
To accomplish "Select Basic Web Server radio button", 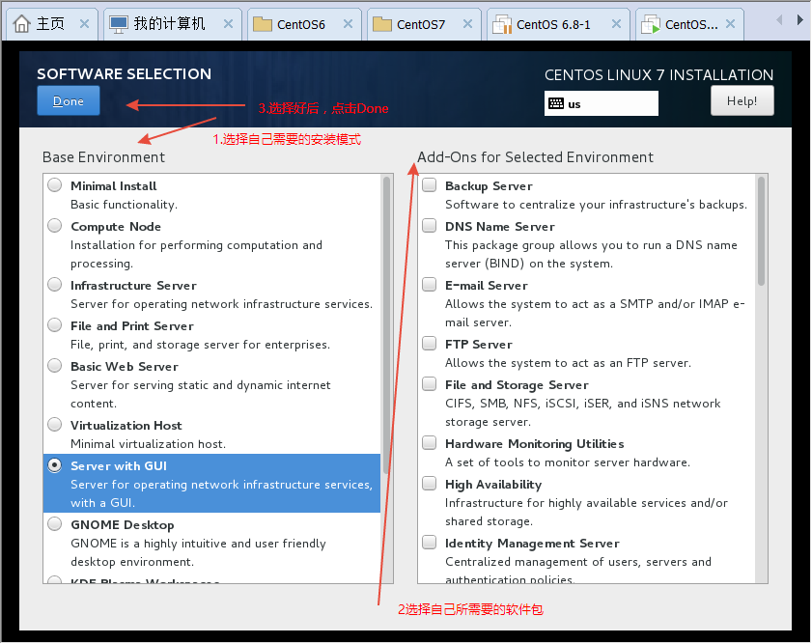I will 55,366.
